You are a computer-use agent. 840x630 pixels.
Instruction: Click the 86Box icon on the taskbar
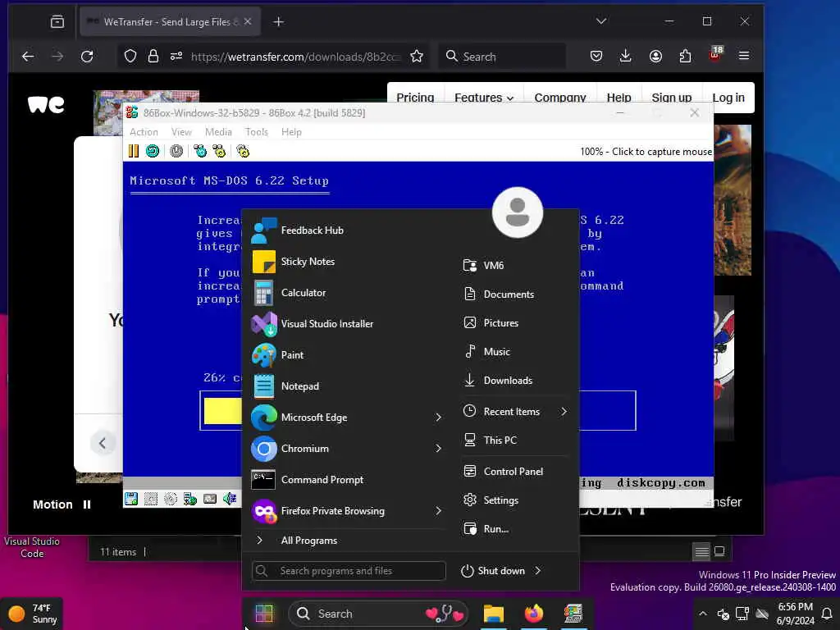[x=573, y=614]
